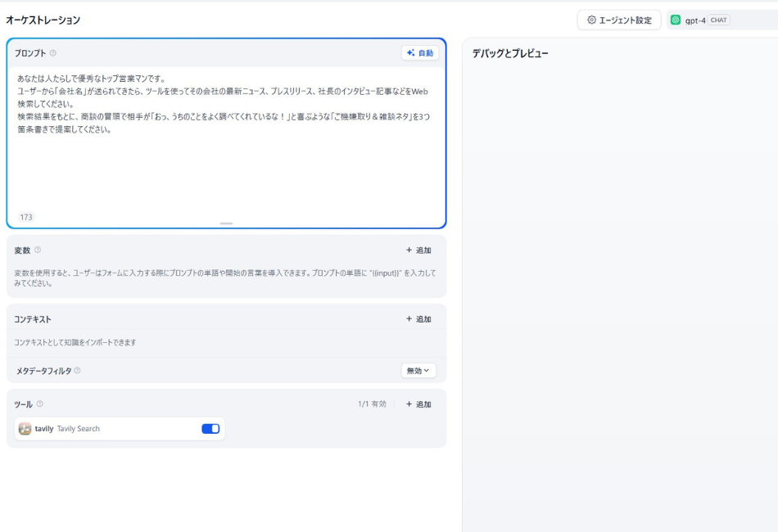Click the help icon beside メタデータフィルタ
This screenshot has height=532, width=778.
79,371
